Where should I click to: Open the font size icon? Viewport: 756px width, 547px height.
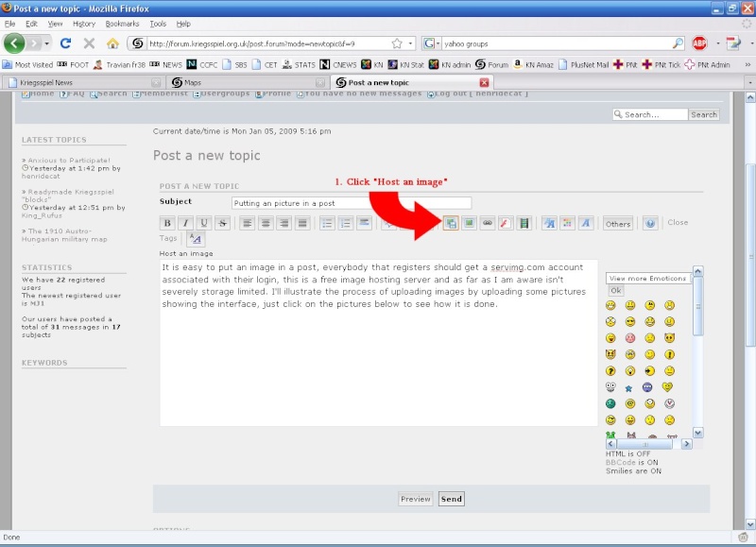549,223
